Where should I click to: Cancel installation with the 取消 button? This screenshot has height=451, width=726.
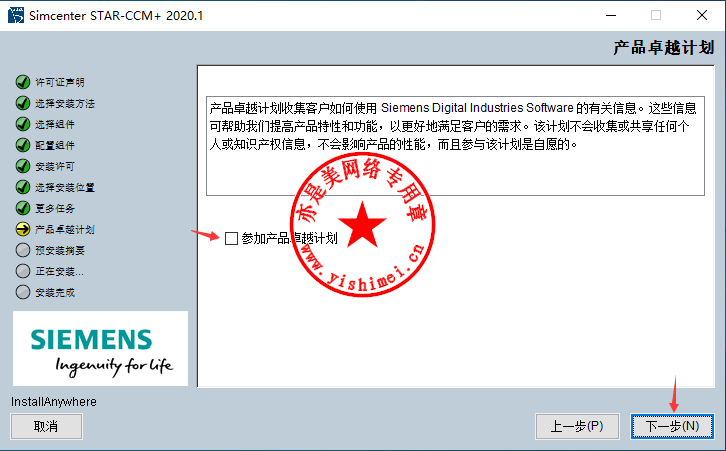[46, 426]
